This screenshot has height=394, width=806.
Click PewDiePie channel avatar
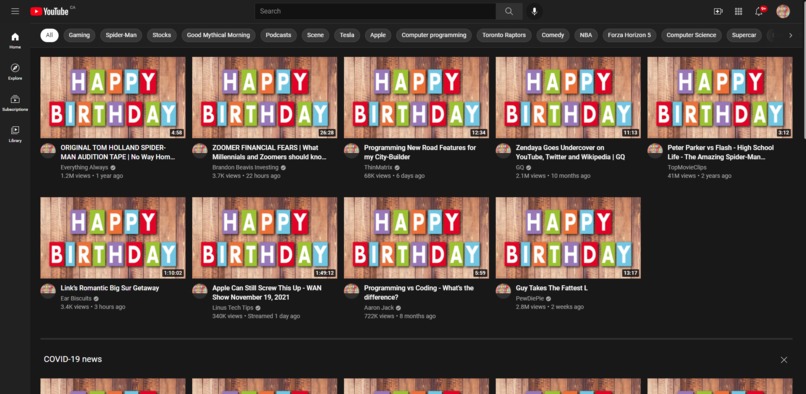503,291
